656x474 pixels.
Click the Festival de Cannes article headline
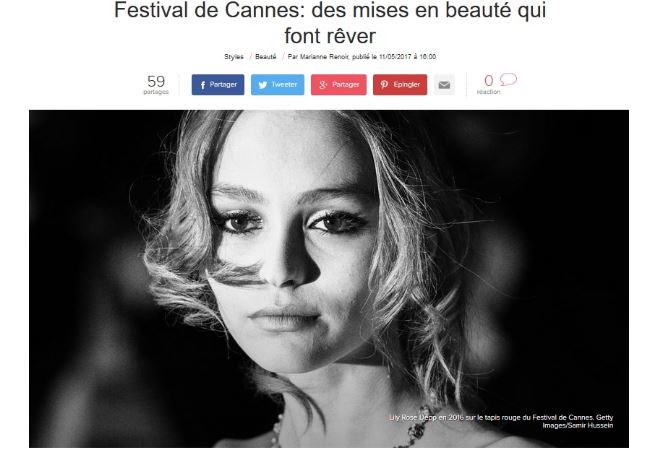330,23
